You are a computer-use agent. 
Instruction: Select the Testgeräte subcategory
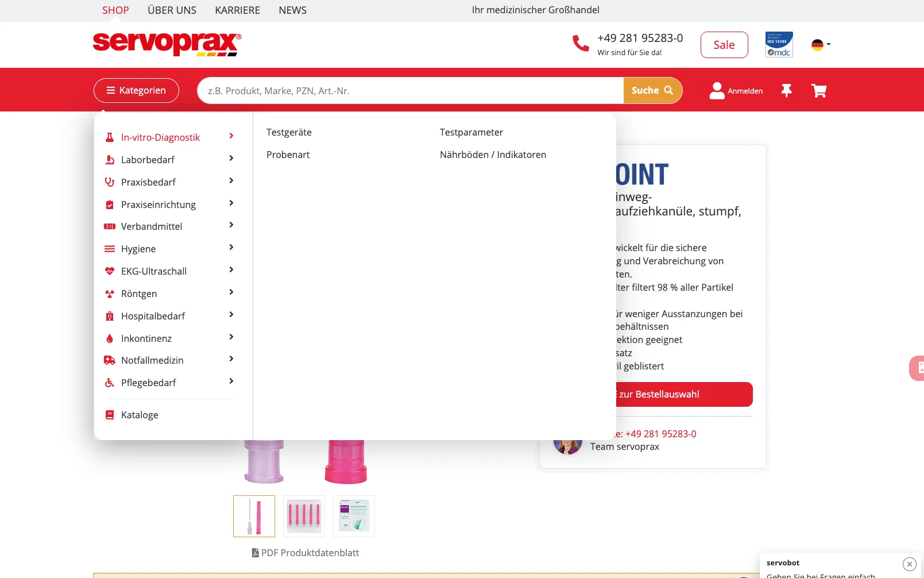point(289,132)
